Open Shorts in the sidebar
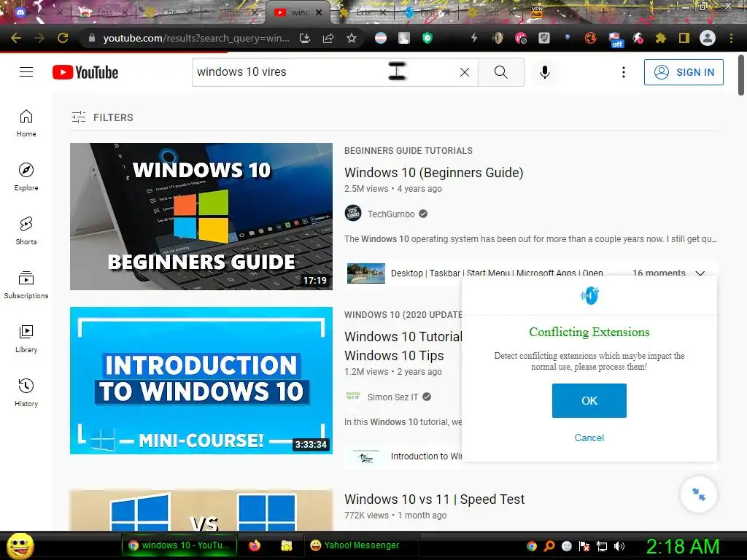747x560 pixels. point(26,231)
